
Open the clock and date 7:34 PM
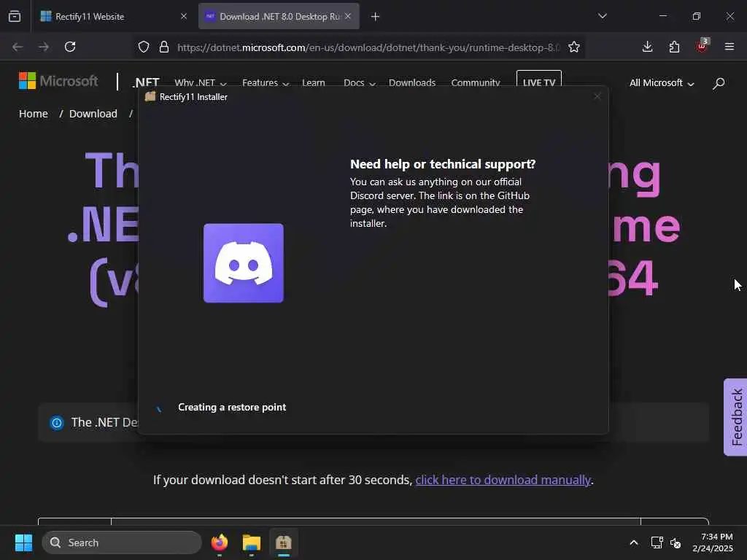pyautogui.click(x=713, y=542)
